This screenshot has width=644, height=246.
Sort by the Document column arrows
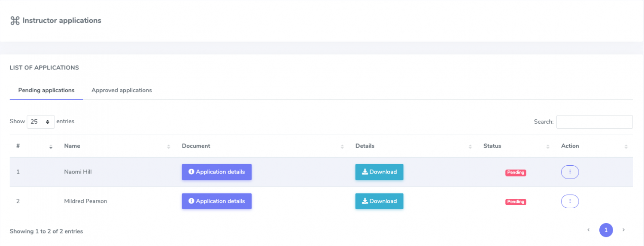point(342,147)
